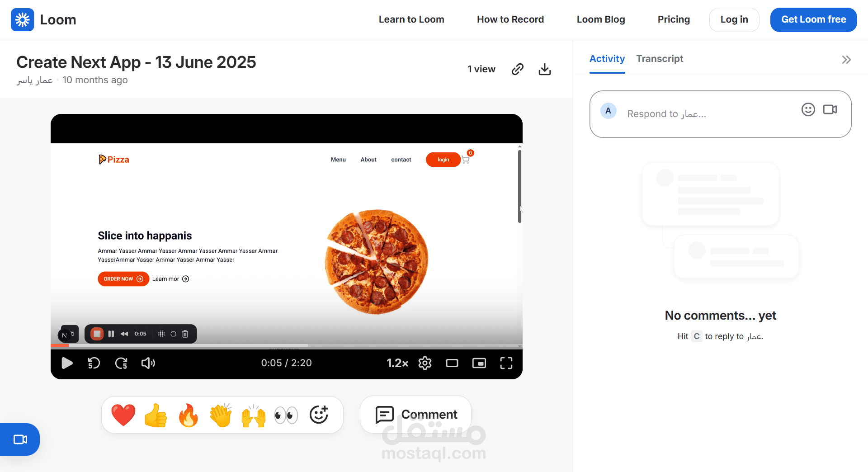This screenshot has width=868, height=472.
Task: Open the Pricing page
Action: pos(674,19)
